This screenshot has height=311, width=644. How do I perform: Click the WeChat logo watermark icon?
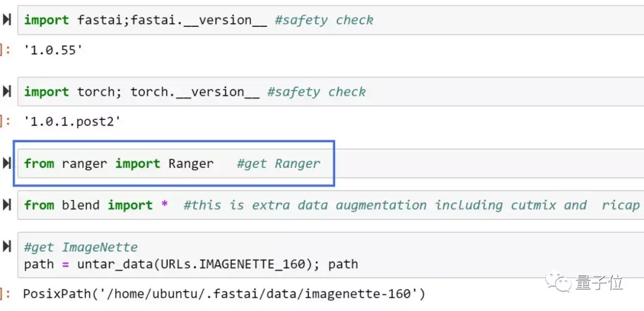560,283
